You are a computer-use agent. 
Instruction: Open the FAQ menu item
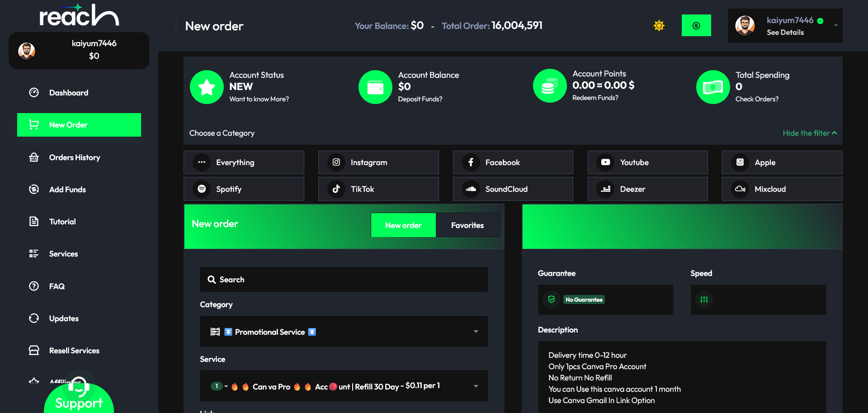(79, 286)
